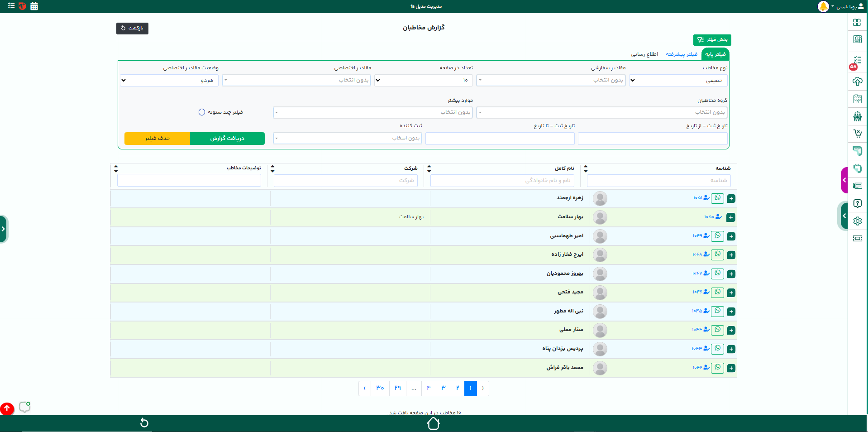Click the دریافت گزارش button
This screenshot has height=432, width=868.
coord(227,139)
